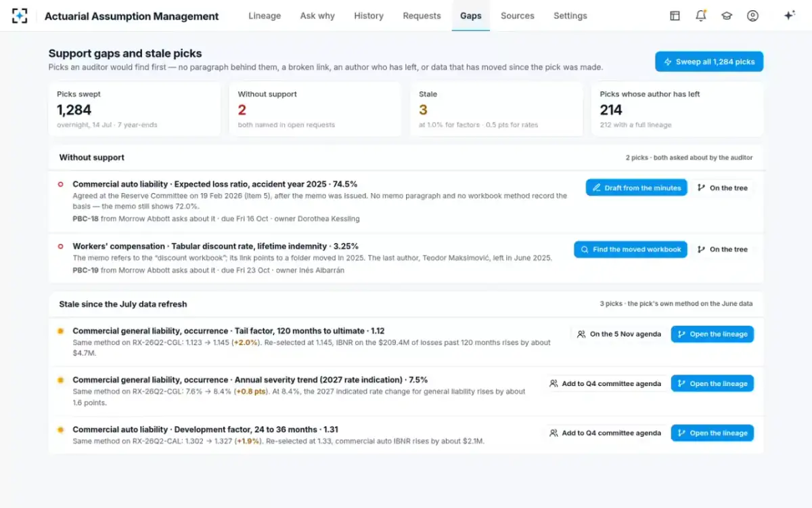812x508 pixels.
Task: Click the red status dot for Commercial auto liability 74.5%
Action: coord(60,184)
